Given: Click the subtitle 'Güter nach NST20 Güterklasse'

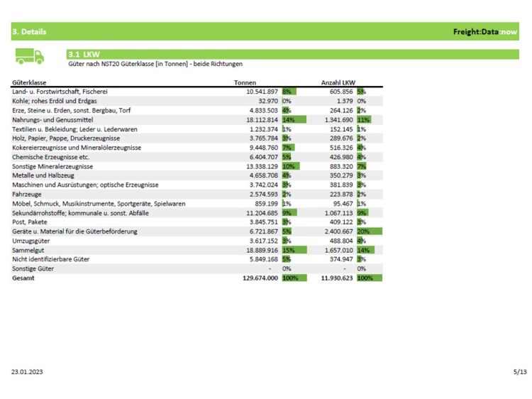Looking at the screenshot, I should click(155, 64).
